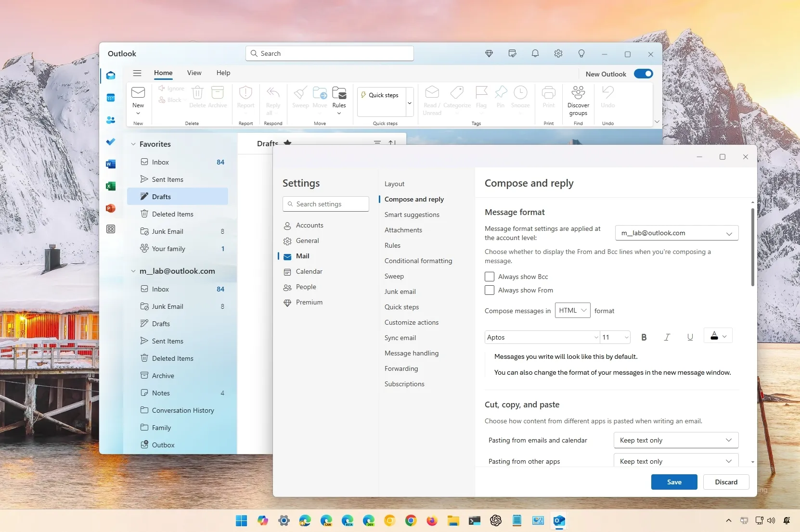Discard the settings changes
Image resolution: width=800 pixels, height=532 pixels.
pos(726,482)
